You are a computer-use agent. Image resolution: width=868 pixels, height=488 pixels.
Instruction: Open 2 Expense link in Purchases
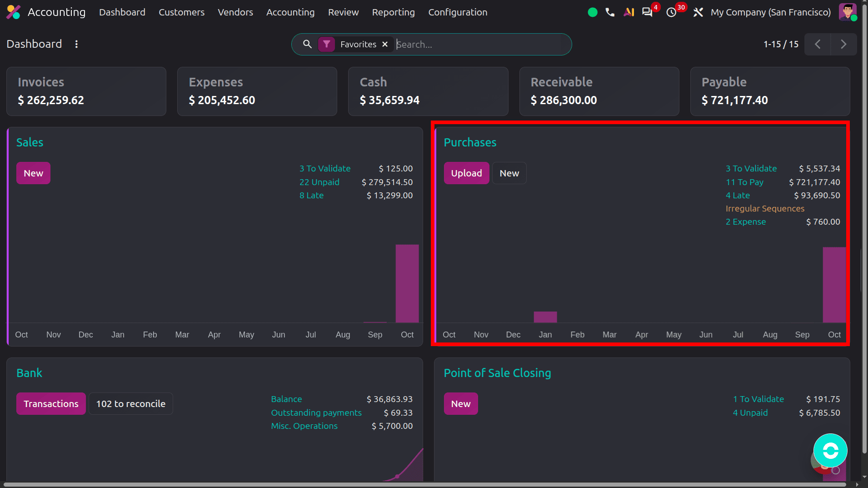[x=745, y=221]
